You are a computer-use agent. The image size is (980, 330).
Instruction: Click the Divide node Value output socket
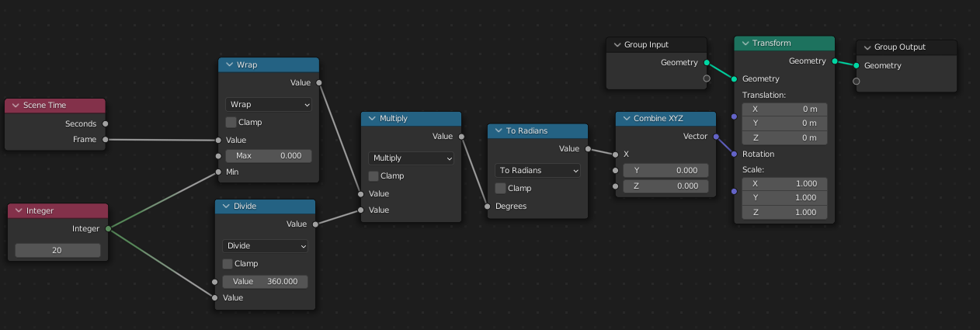click(315, 224)
